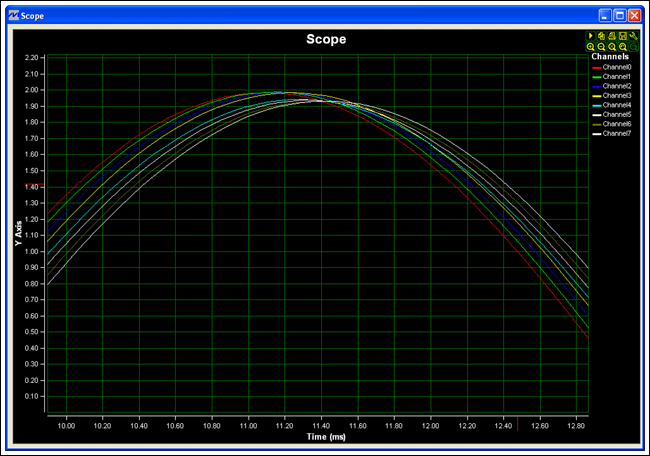Copy the scope plot to clipboard
This screenshot has height=456, width=650.
pos(601,36)
